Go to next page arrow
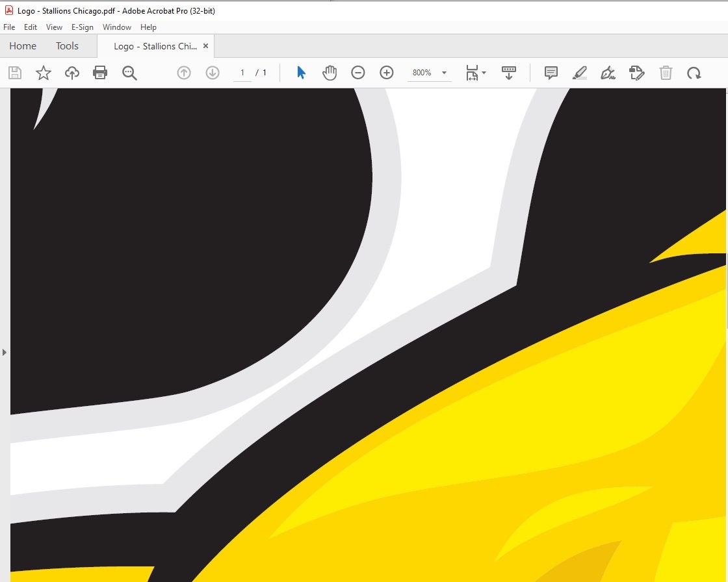728x582 pixels. click(213, 73)
